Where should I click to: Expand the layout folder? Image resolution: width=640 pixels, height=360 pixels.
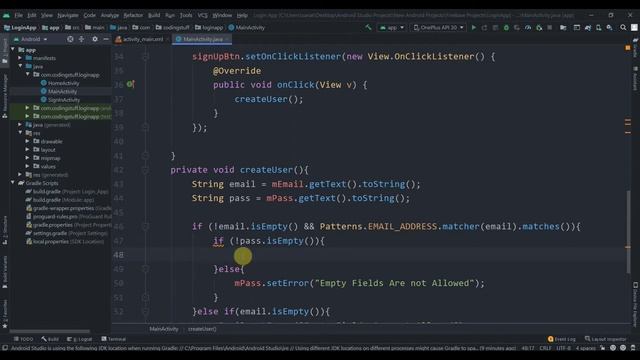pos(27,149)
